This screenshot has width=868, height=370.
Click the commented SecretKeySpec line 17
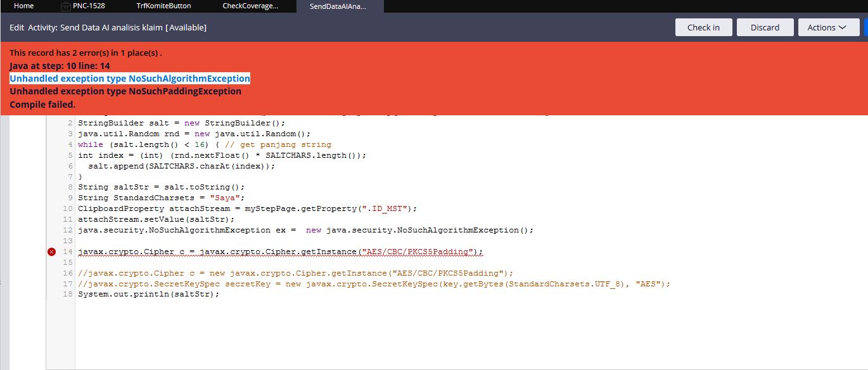pos(374,283)
